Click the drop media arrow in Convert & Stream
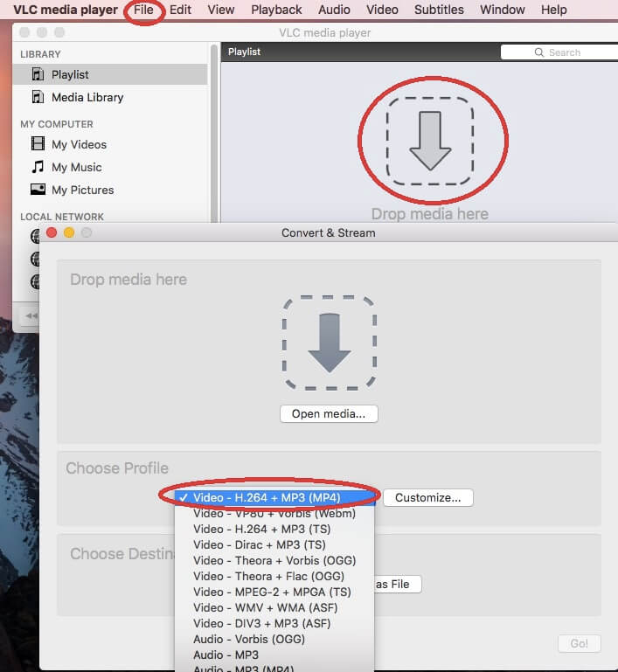 click(330, 343)
